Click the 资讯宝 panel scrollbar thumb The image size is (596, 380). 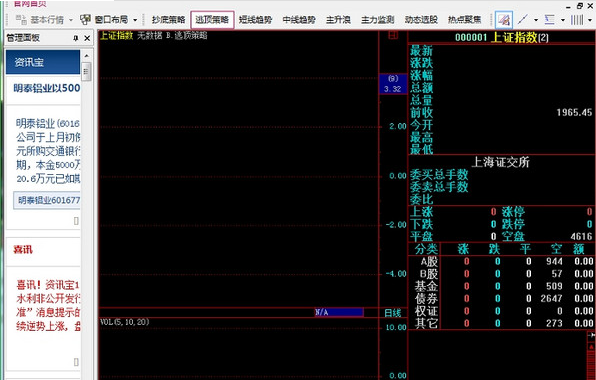coord(86,72)
